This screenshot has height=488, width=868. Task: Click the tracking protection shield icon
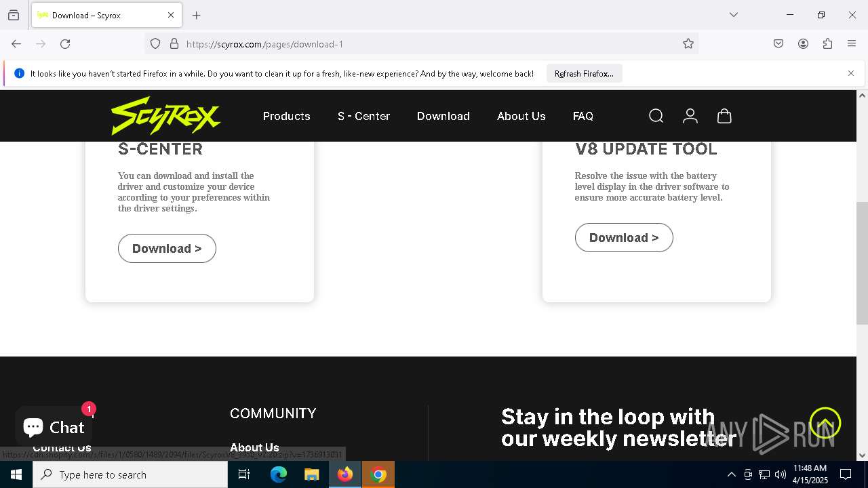click(x=155, y=44)
